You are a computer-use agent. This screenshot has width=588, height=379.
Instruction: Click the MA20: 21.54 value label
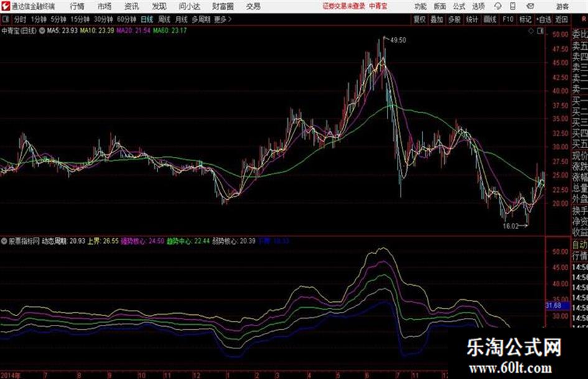pyautogui.click(x=133, y=30)
